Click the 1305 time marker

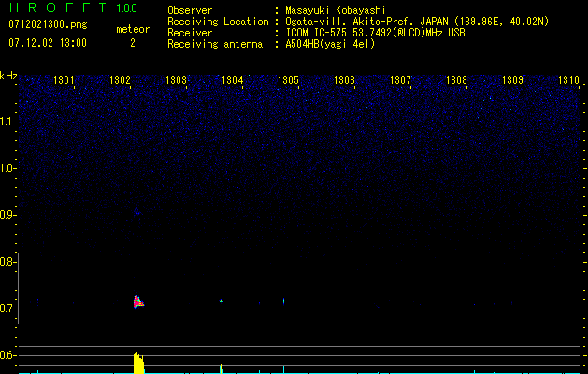[x=288, y=80]
